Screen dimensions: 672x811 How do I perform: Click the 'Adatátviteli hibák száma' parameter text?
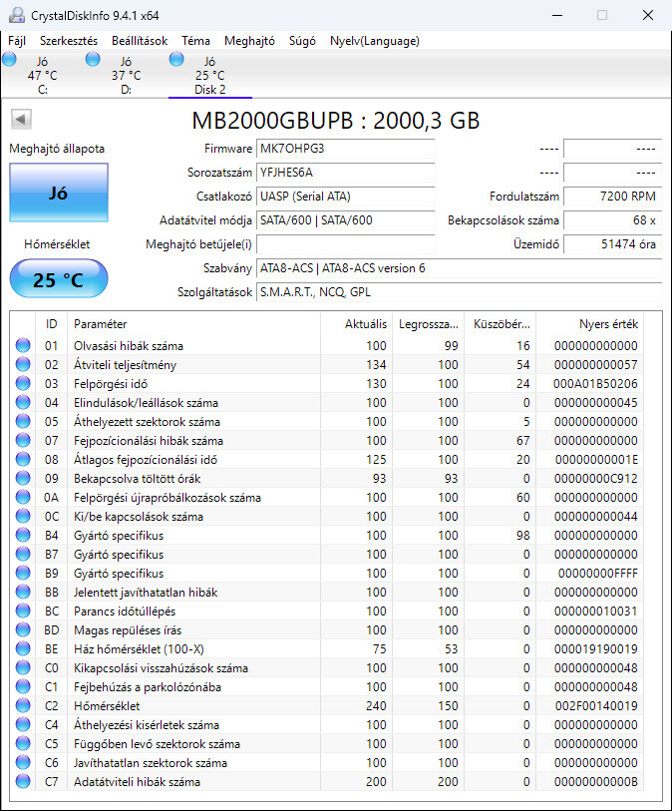coord(137,782)
